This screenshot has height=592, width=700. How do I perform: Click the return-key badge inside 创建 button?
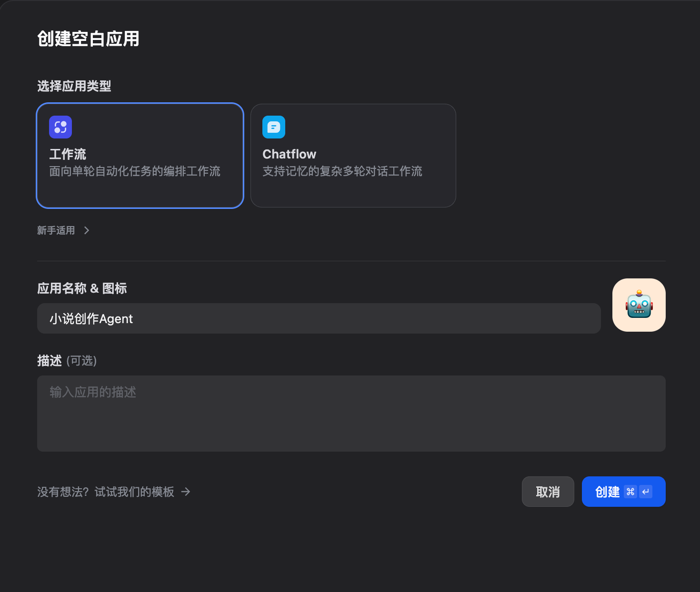coord(645,492)
